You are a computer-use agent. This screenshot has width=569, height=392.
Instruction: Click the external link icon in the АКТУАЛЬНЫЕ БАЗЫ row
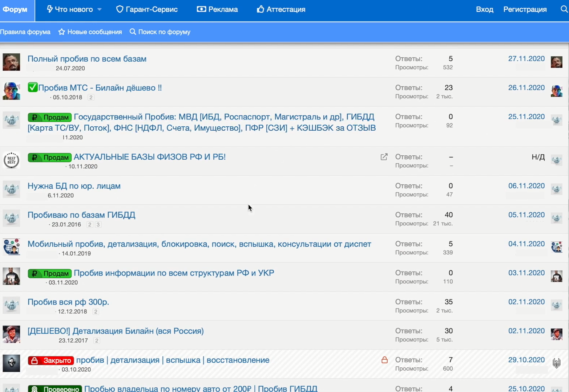(x=384, y=157)
